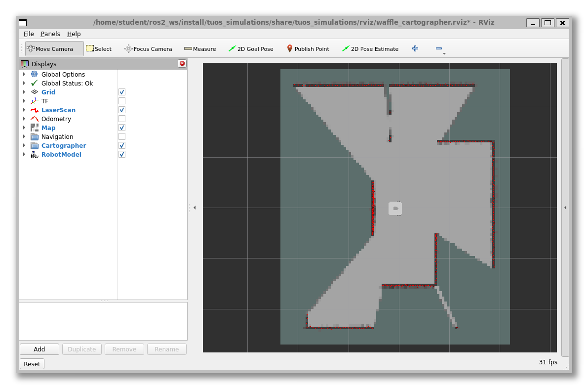
Task: Choose the Focus Camera tool
Action: pos(148,49)
